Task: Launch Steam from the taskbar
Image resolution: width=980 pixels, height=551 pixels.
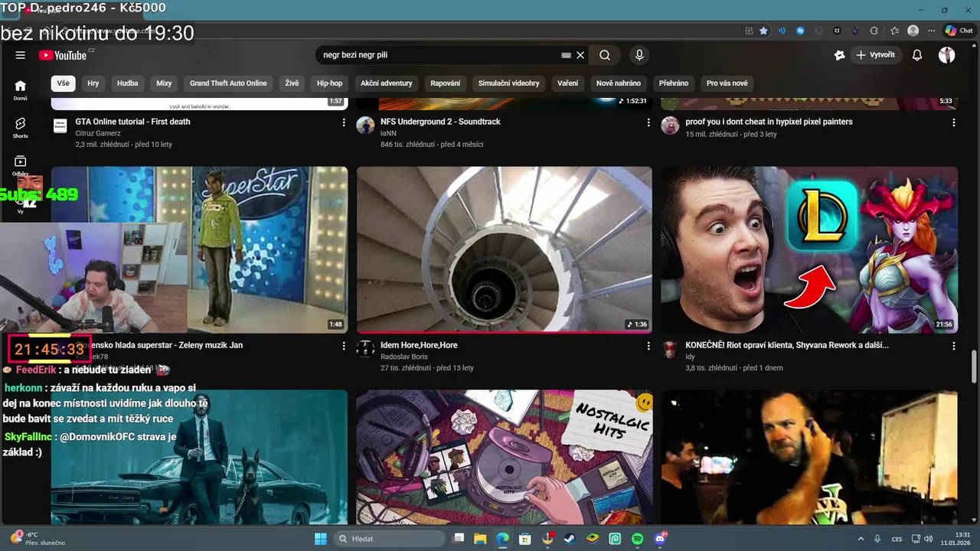Action: pyautogui.click(x=570, y=539)
